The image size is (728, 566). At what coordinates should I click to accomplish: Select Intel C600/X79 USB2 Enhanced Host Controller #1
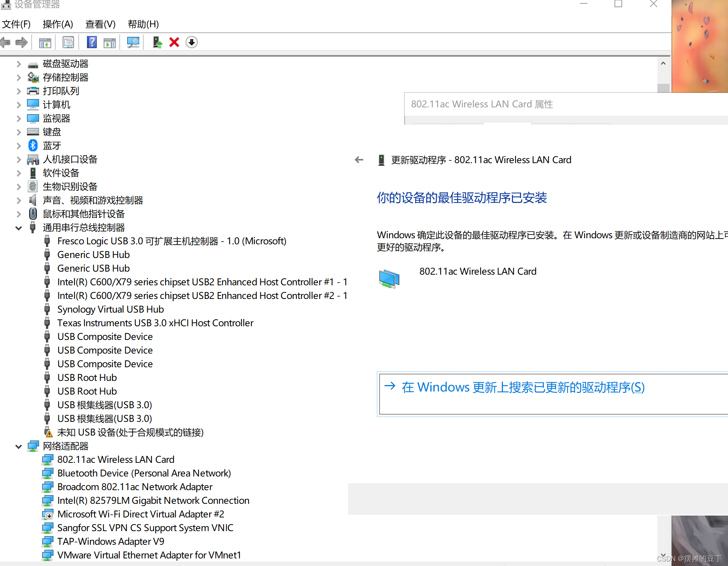[x=202, y=282]
